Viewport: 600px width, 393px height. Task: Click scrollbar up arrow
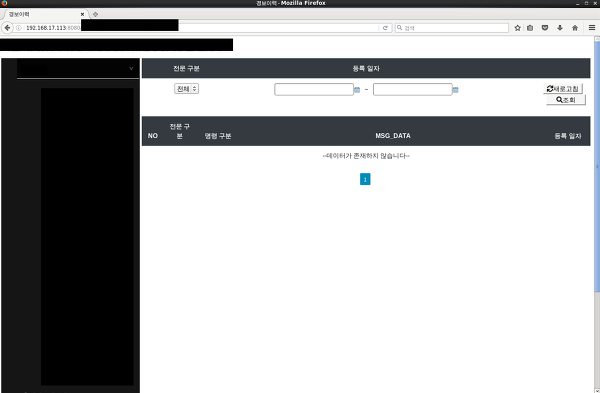597,39
